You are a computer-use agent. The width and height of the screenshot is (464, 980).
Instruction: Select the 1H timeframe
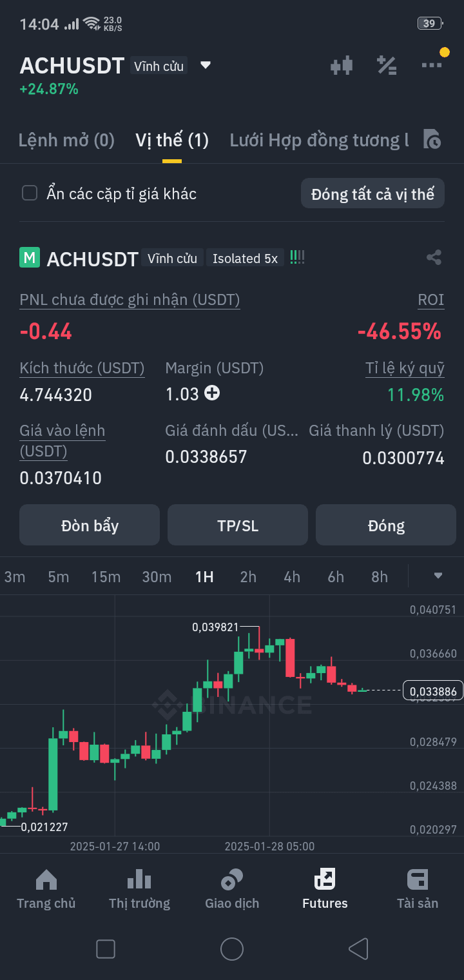pos(204,576)
